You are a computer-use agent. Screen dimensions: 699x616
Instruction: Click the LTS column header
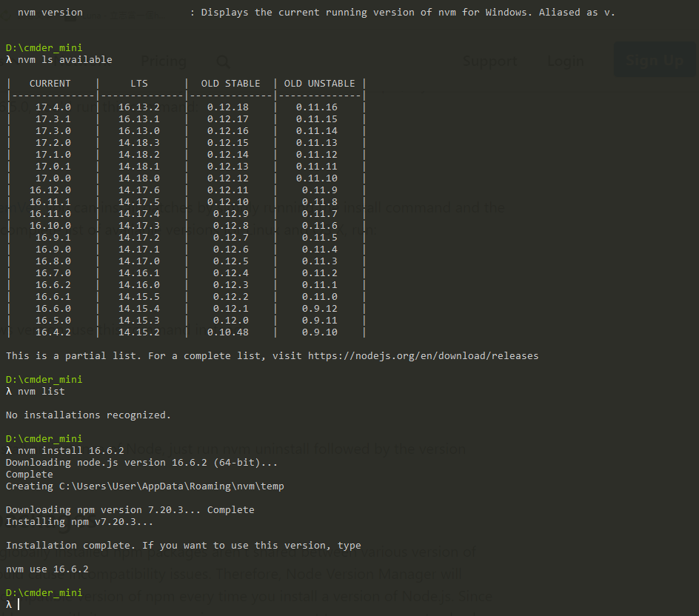(139, 84)
